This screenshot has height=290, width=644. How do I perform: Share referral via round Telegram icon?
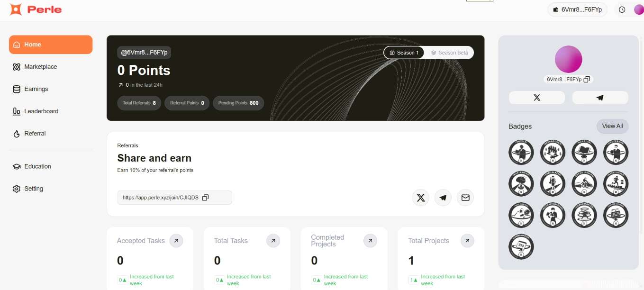pyautogui.click(x=443, y=198)
